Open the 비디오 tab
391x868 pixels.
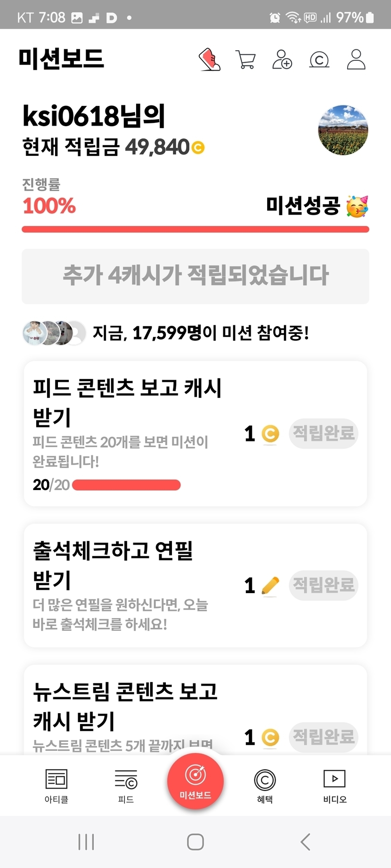[334, 786]
